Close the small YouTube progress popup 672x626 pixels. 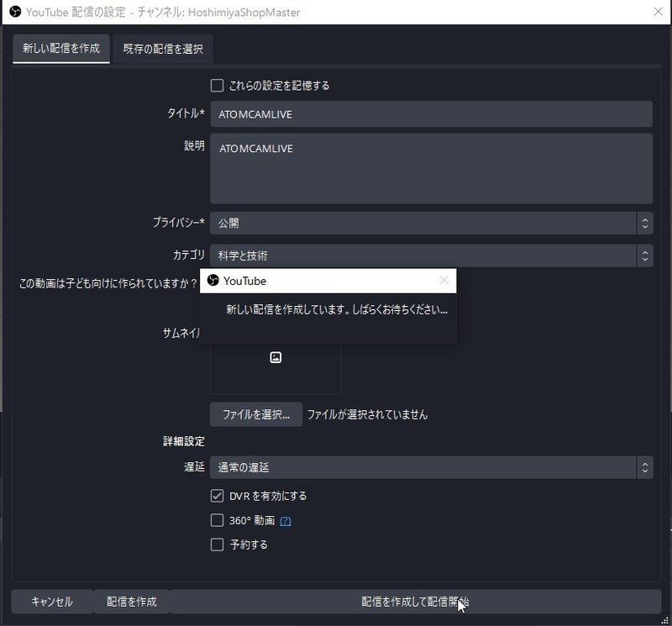[x=444, y=281]
